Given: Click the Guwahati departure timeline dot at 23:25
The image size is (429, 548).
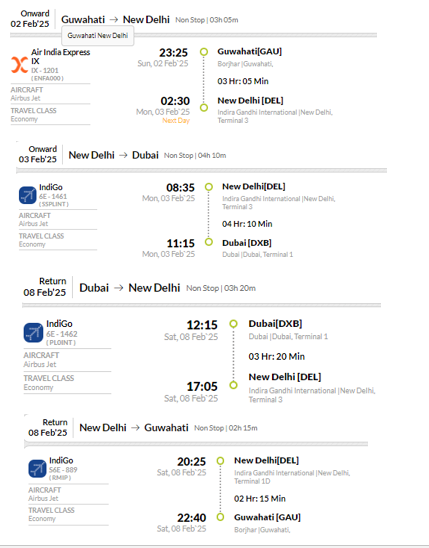Looking at the screenshot, I should 204,52.
